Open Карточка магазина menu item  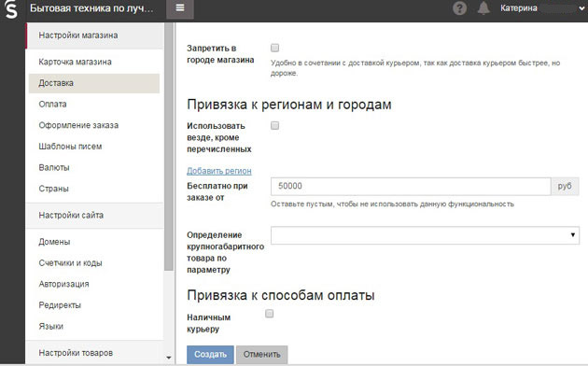(x=75, y=62)
